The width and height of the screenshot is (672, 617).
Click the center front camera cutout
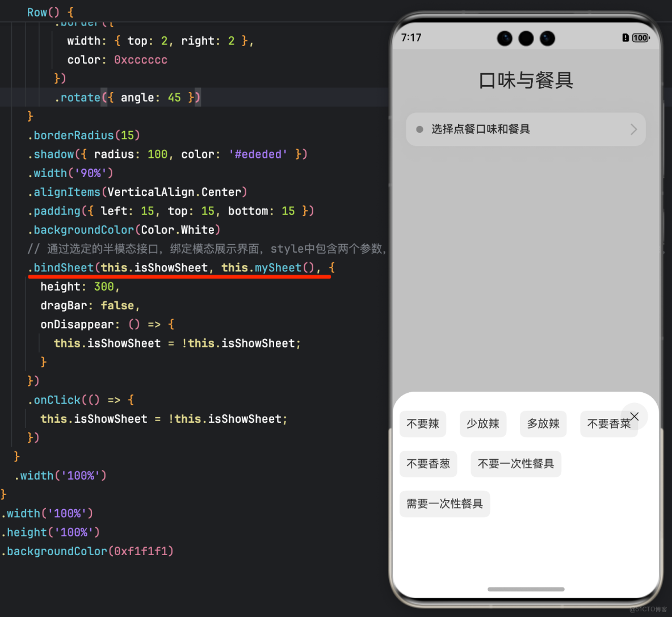526,39
